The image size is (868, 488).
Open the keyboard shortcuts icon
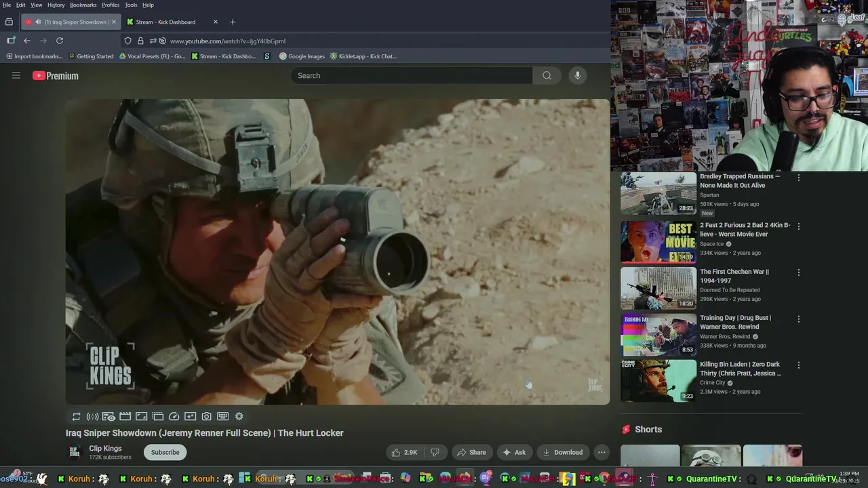223,417
